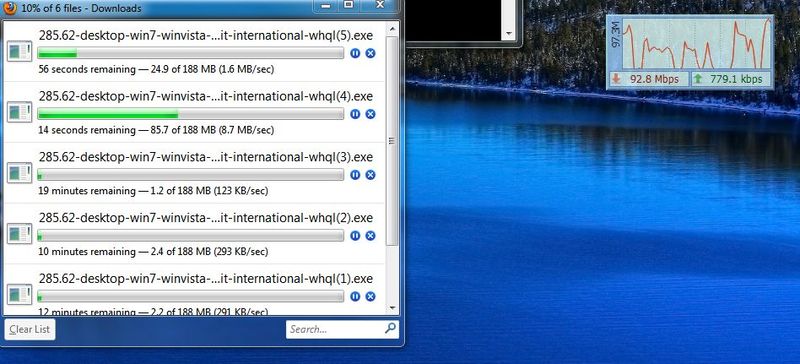Click the Firefox icon in Downloads title bar
The image size is (800, 364).
click(x=10, y=8)
